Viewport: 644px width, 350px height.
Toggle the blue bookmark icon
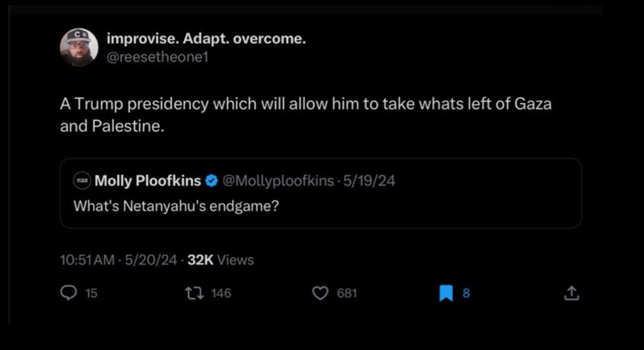click(446, 293)
